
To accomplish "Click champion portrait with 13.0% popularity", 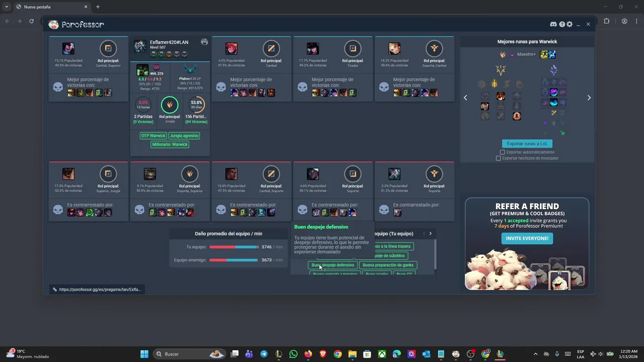I will (231, 174).
